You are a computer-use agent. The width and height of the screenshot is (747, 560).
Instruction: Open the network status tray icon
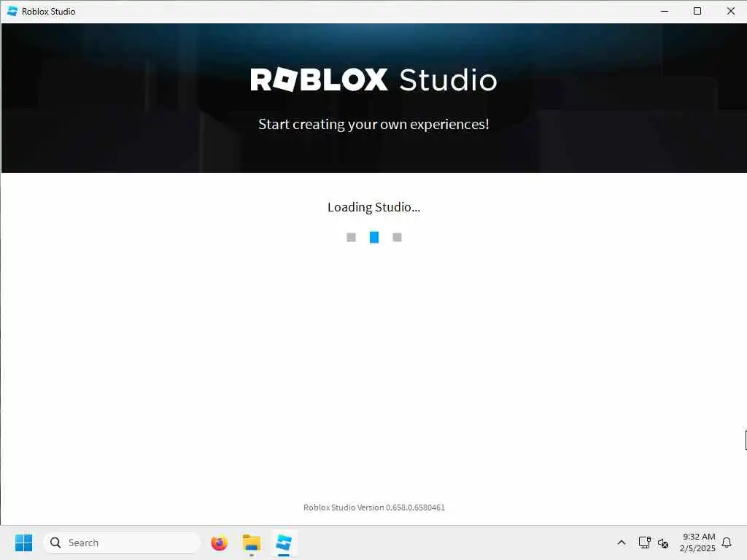pyautogui.click(x=644, y=542)
